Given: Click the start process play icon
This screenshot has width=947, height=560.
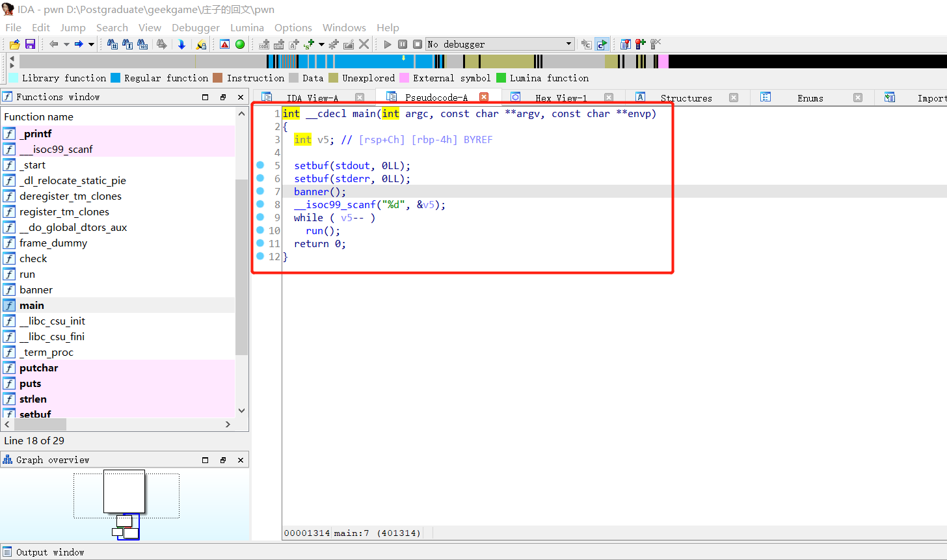Looking at the screenshot, I should pyautogui.click(x=388, y=44).
